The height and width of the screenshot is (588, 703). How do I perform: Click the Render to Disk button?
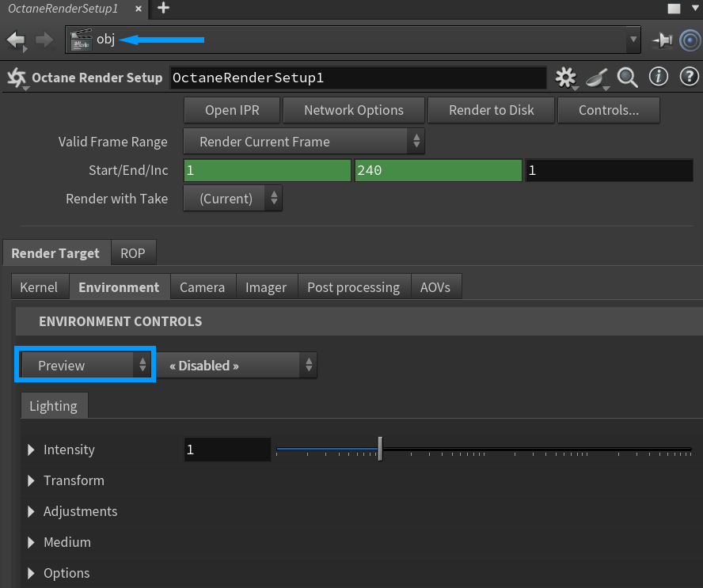[491, 110]
